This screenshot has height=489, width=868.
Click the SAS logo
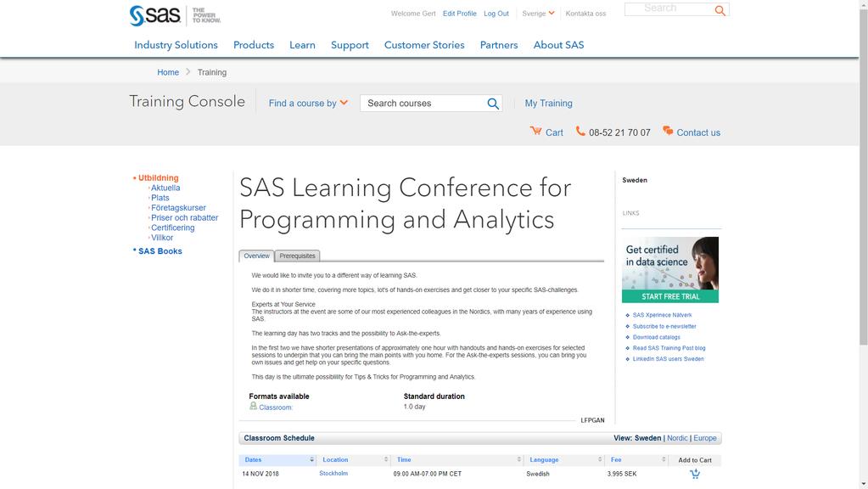[155, 15]
